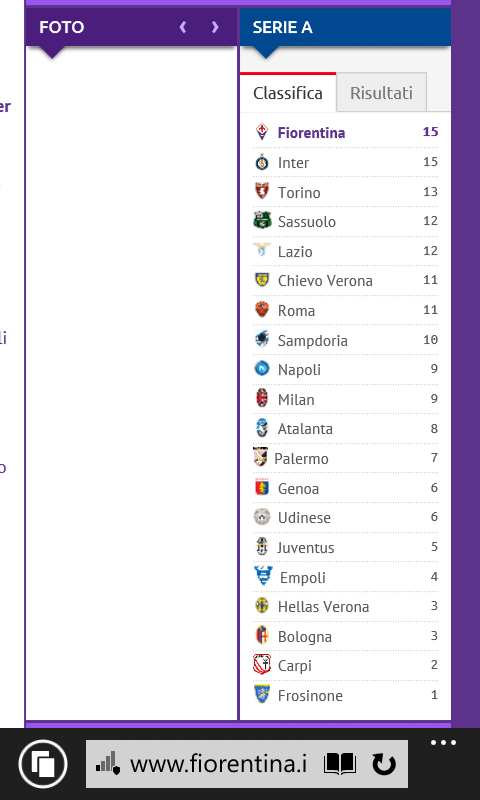Open the three-dots more menu
Image resolution: width=480 pixels, height=800 pixels.
tap(443, 743)
